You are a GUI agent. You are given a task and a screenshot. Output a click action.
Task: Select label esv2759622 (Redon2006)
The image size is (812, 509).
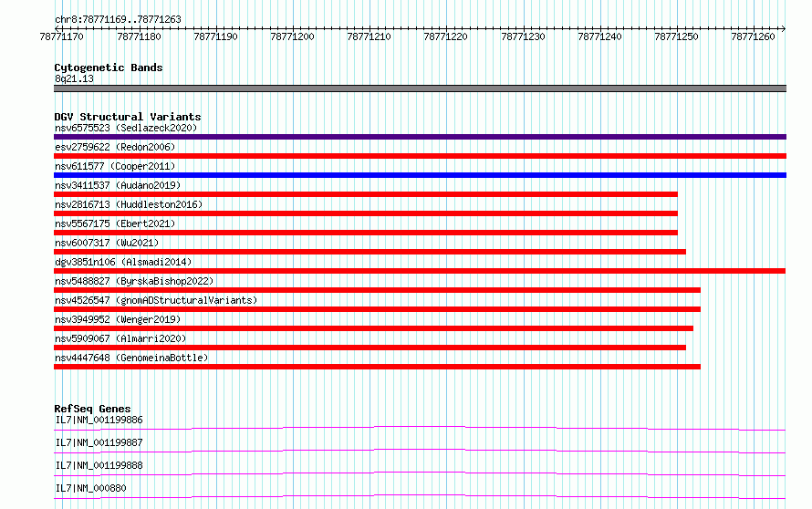click(115, 147)
